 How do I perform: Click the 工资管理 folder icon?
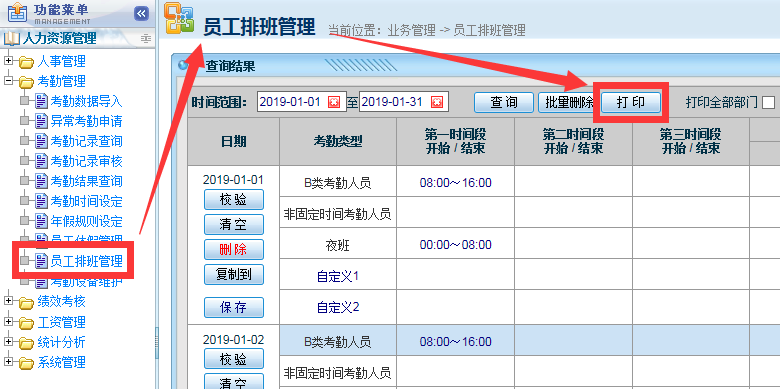26,323
